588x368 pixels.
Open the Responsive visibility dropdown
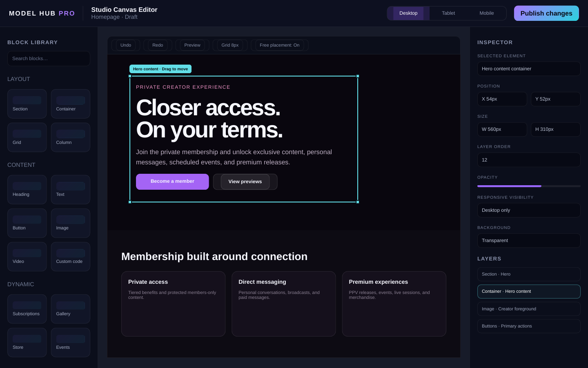pyautogui.click(x=529, y=210)
